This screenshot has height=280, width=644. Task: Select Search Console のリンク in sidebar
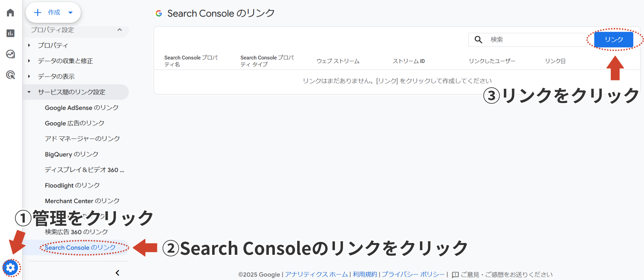tap(80, 248)
